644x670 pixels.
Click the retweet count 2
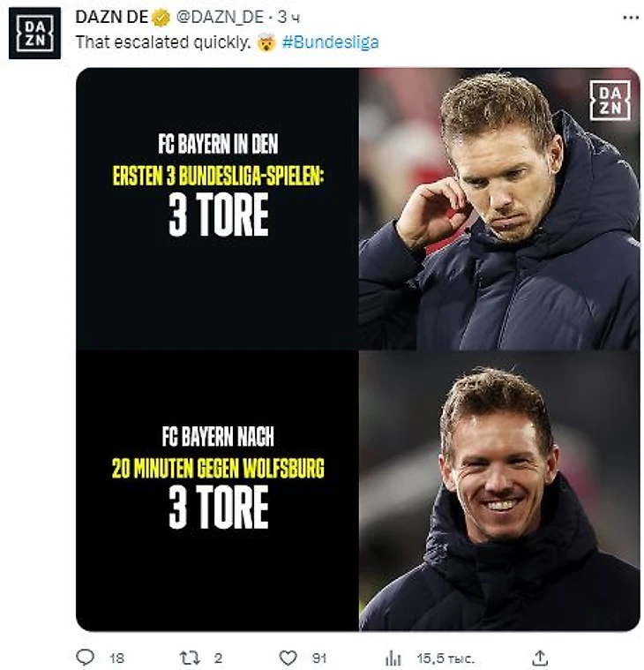pos(218,658)
